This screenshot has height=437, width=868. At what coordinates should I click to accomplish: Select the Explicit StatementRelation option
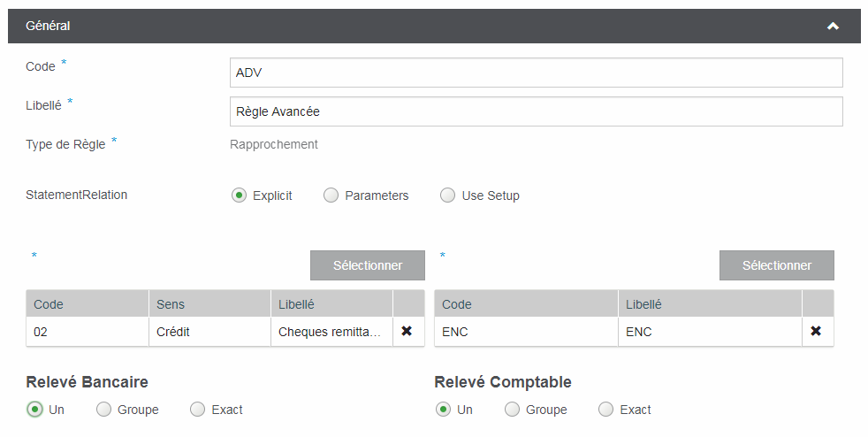(x=239, y=195)
